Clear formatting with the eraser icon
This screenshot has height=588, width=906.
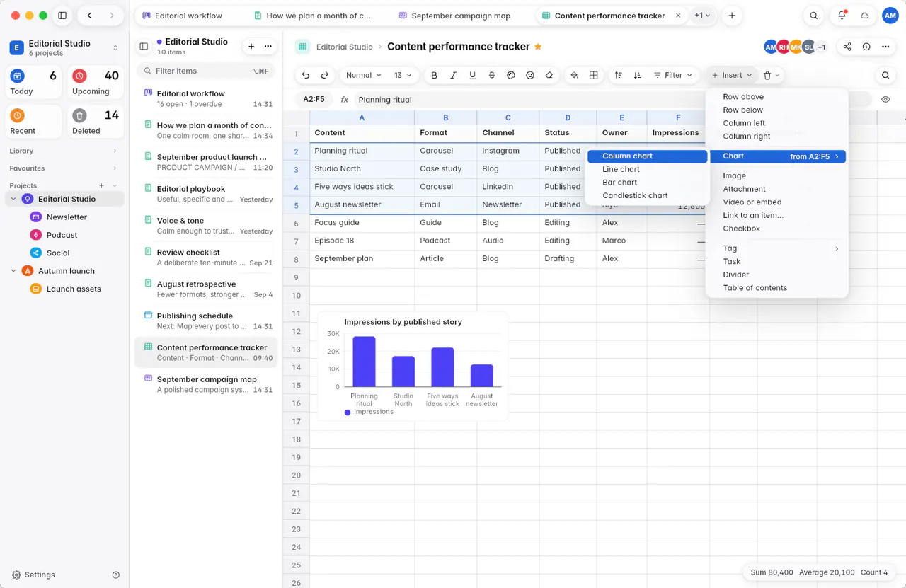(x=549, y=75)
